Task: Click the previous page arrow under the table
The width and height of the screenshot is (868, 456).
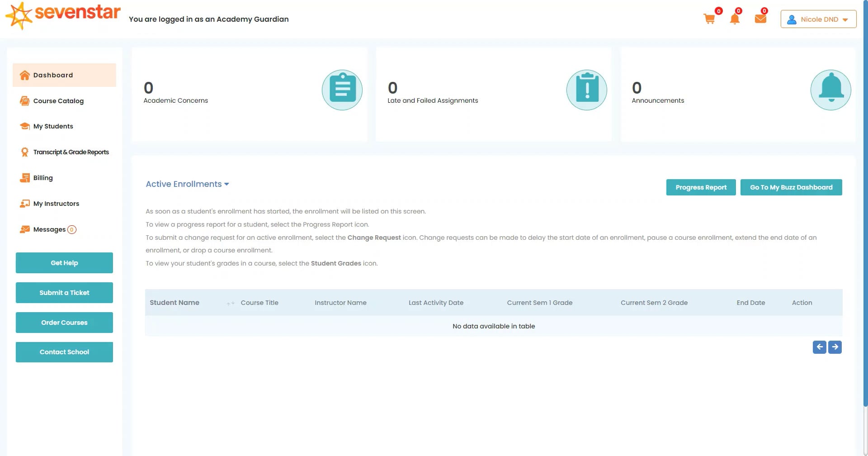Action: (819, 347)
